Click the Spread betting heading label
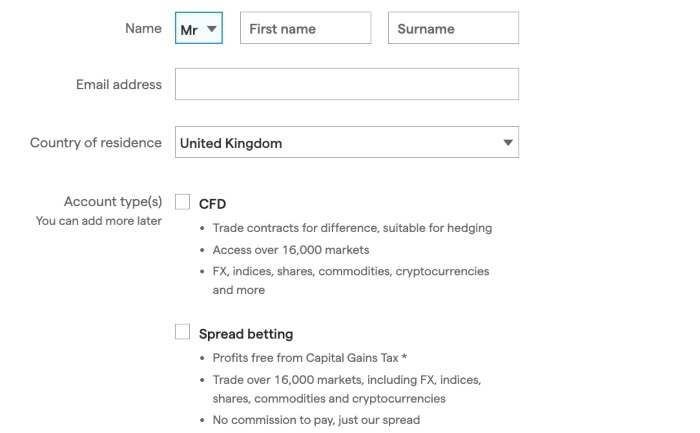 [x=246, y=334]
